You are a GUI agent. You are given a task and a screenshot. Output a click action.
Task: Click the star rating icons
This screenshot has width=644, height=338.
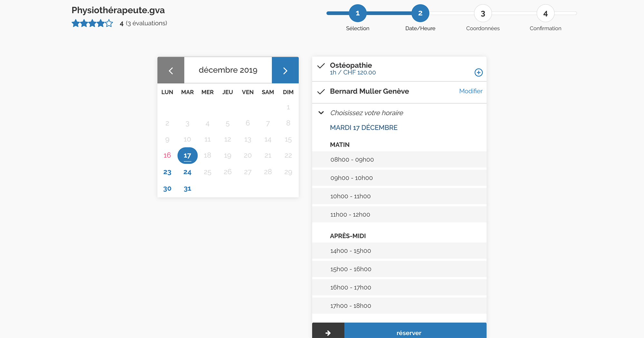tap(92, 23)
